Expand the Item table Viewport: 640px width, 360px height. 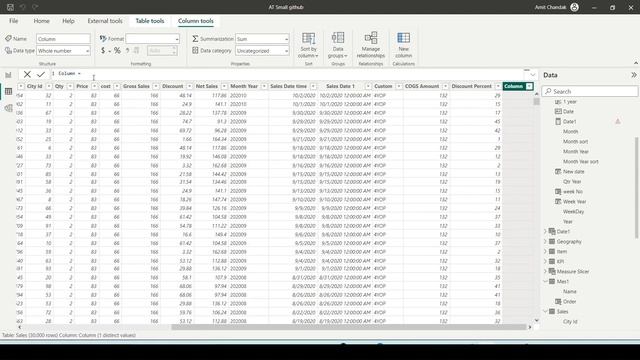point(545,251)
